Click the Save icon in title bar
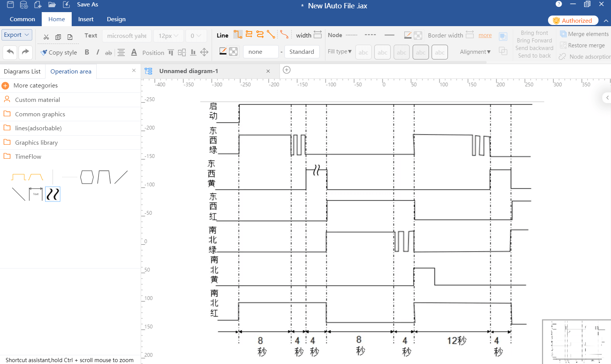The height and width of the screenshot is (364, 611). click(x=10, y=5)
